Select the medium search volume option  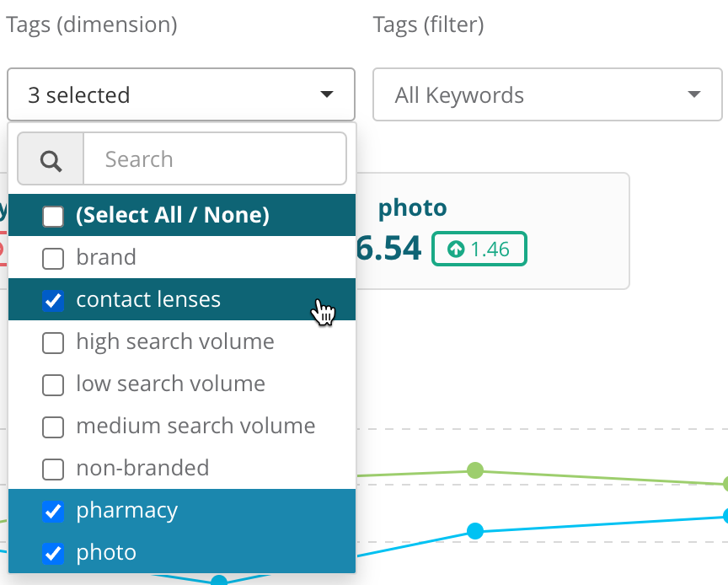[195, 427]
